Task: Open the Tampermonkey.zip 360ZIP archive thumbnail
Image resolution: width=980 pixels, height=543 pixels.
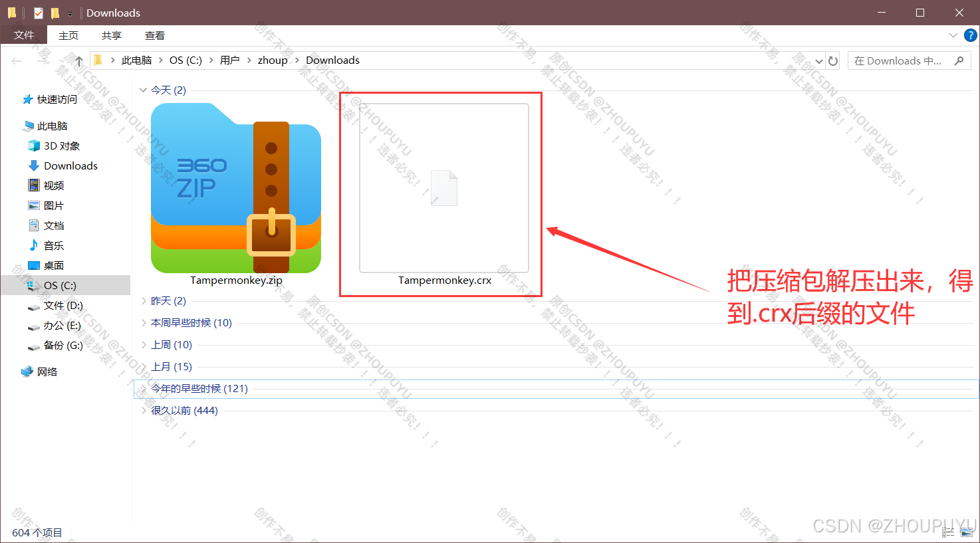Action: (236, 188)
